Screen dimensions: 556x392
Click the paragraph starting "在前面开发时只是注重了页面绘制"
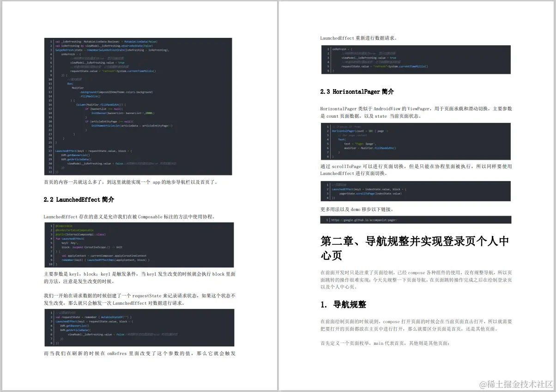[x=416, y=280]
